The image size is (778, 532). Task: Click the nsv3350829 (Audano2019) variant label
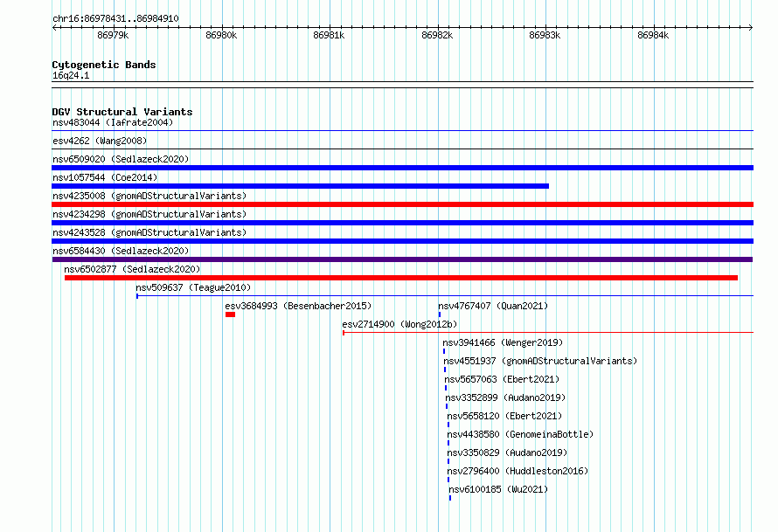point(507,453)
